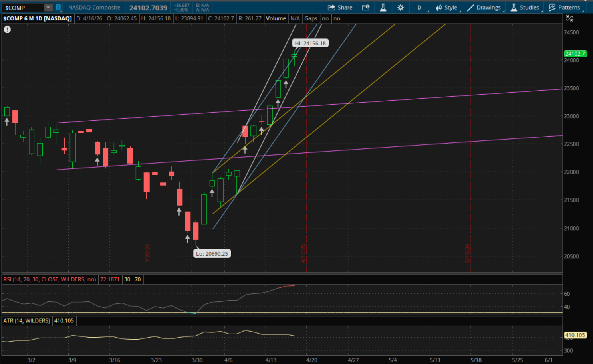Click the flask icon beside Share
The width and height of the screenshot is (593, 364).
383,8
